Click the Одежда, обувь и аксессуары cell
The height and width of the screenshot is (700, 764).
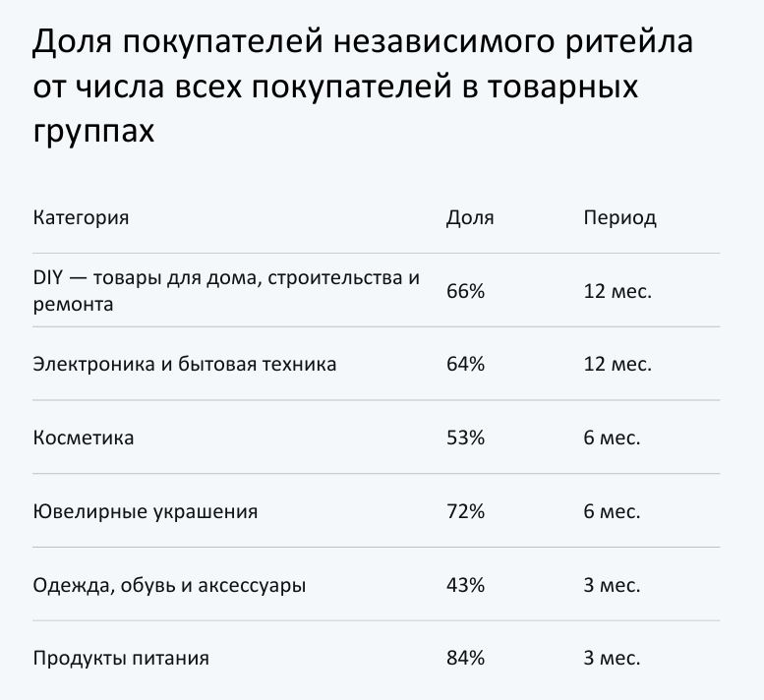coord(169,585)
